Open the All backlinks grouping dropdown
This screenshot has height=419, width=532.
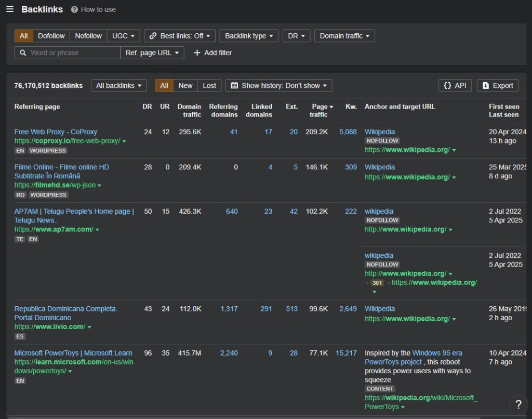pyautogui.click(x=119, y=86)
